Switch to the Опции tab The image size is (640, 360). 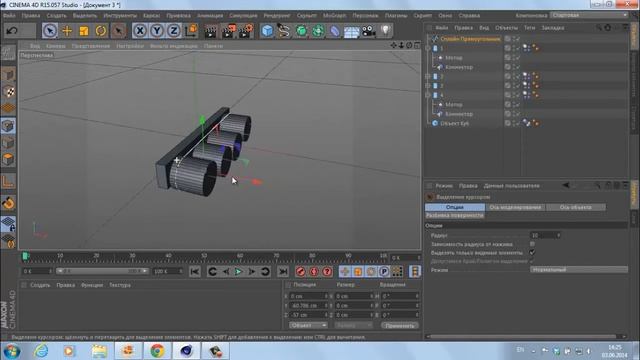(x=455, y=207)
